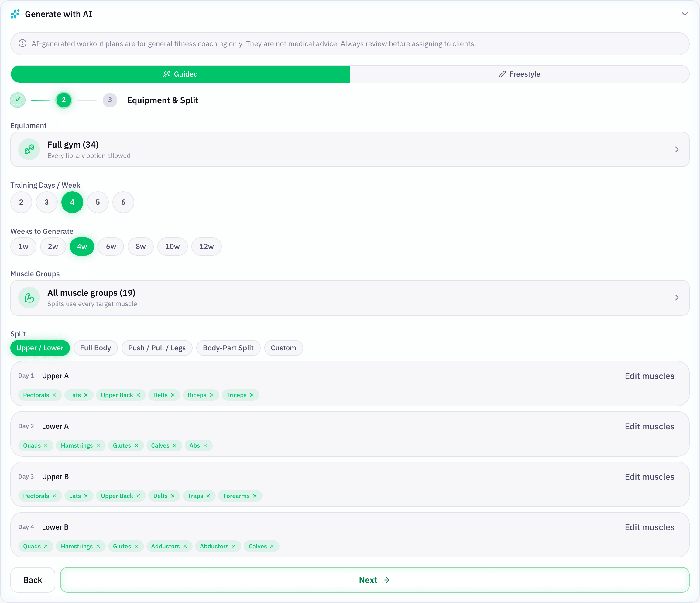Viewport: 700px width, 603px height.
Task: Remove Calves from Lower B
Action: click(272, 546)
